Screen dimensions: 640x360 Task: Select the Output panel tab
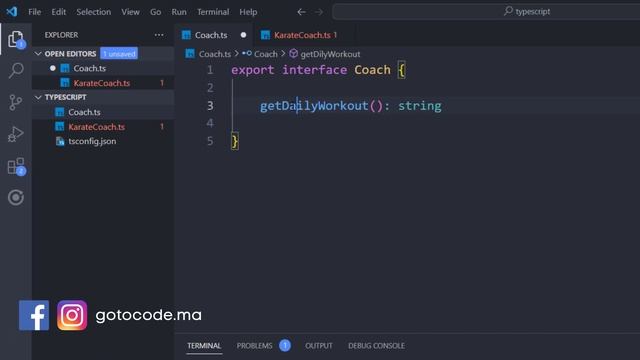coord(319,346)
